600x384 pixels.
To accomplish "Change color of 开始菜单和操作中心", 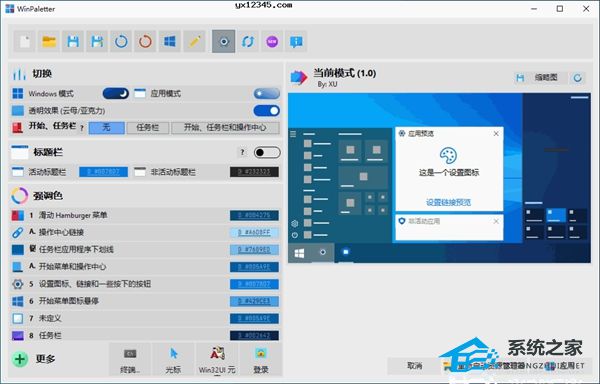I will coord(254,267).
